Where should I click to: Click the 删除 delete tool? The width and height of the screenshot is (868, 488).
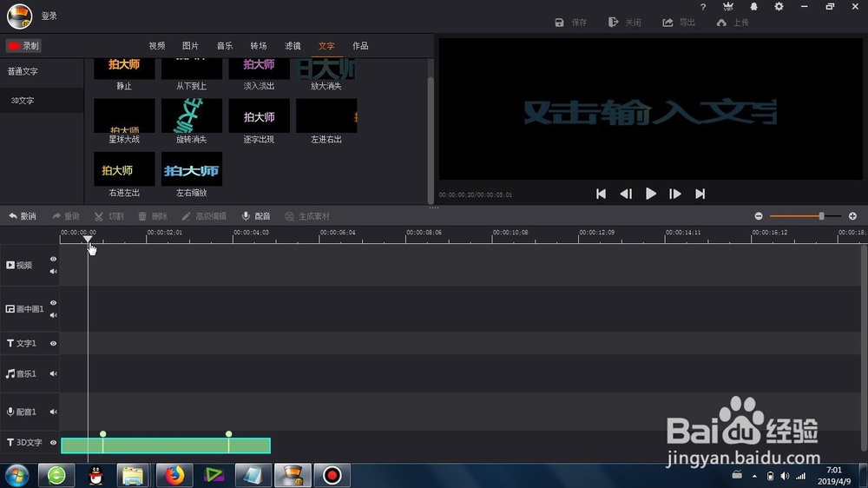(153, 216)
